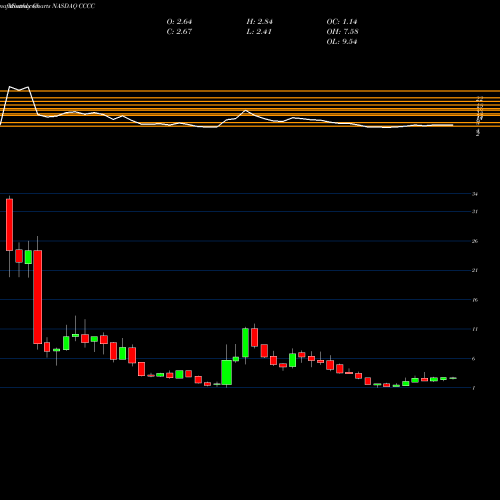Click the green candle rising from 1.5 to 5.5

tap(227, 372)
